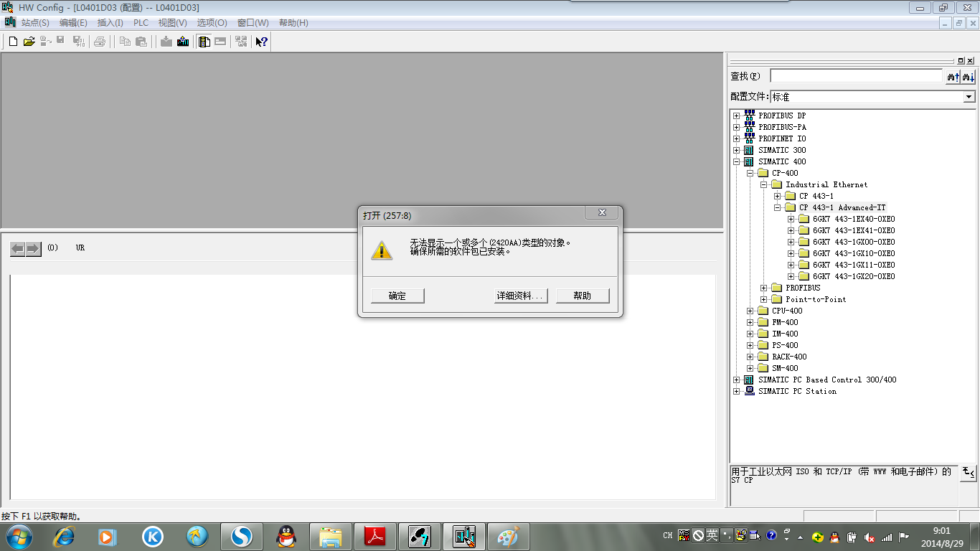Open the 选项(O) menu

pos(212,23)
